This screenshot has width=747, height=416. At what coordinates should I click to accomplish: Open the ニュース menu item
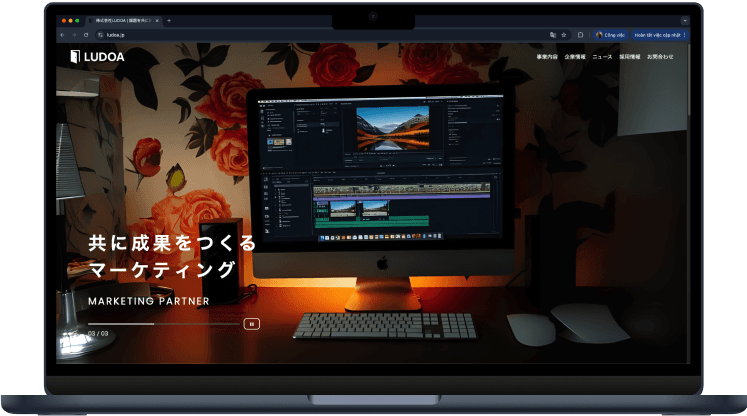[x=602, y=57]
